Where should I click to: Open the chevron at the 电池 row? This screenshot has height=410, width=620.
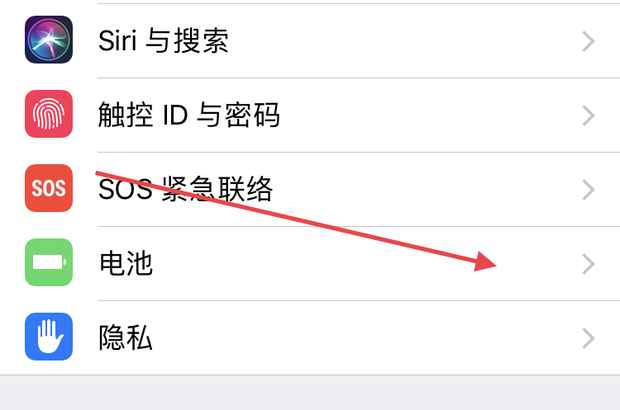[x=589, y=264]
